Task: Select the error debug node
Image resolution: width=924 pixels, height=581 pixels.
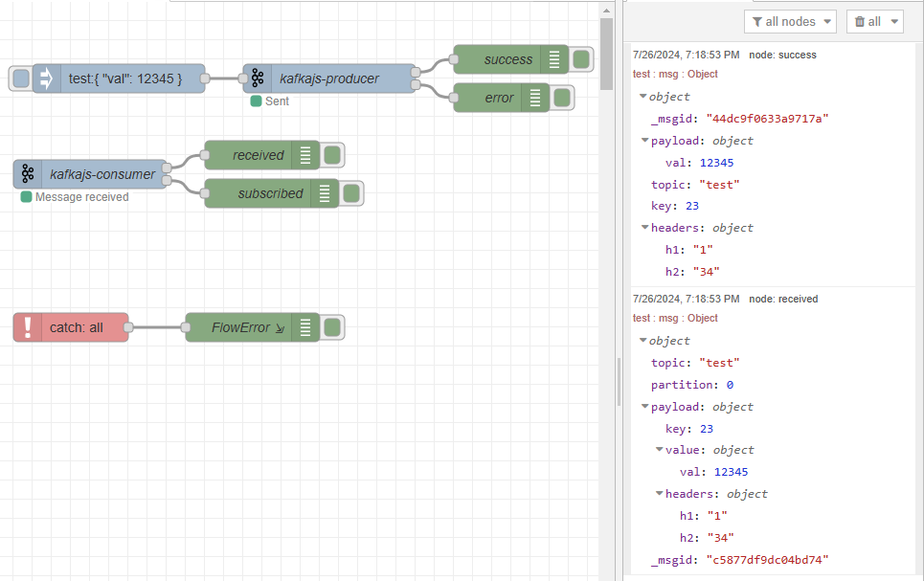Action: point(502,98)
